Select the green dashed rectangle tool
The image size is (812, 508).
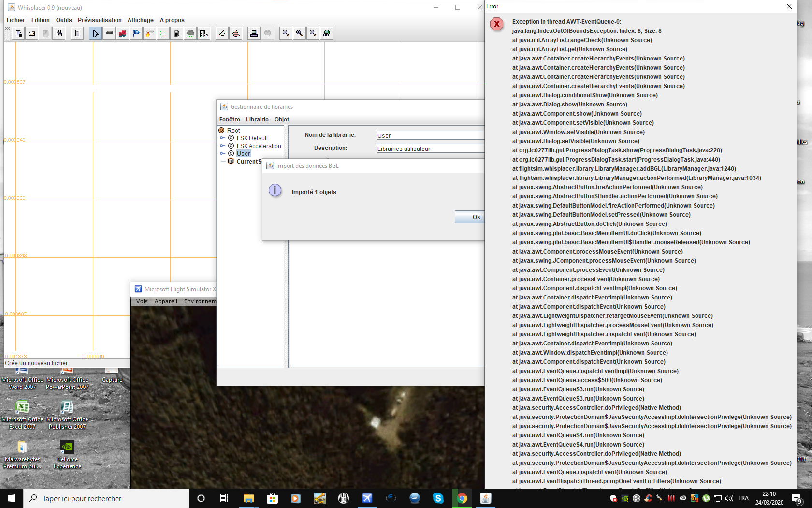pos(163,33)
